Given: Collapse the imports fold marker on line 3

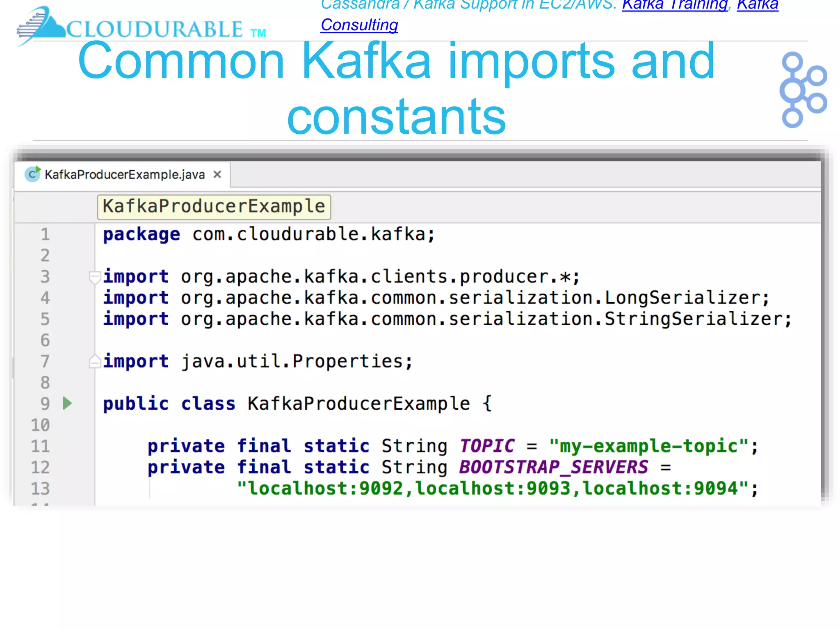Looking at the screenshot, I should 95,277.
